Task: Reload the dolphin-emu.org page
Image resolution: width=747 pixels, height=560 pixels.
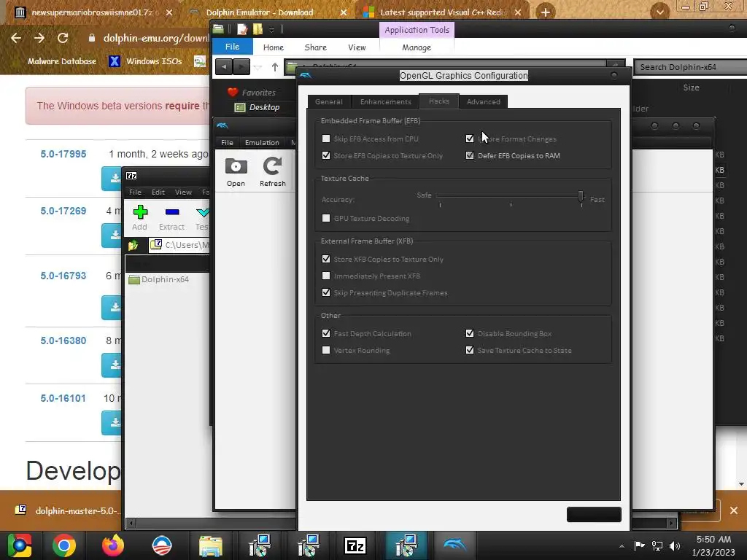Action: 63,38
